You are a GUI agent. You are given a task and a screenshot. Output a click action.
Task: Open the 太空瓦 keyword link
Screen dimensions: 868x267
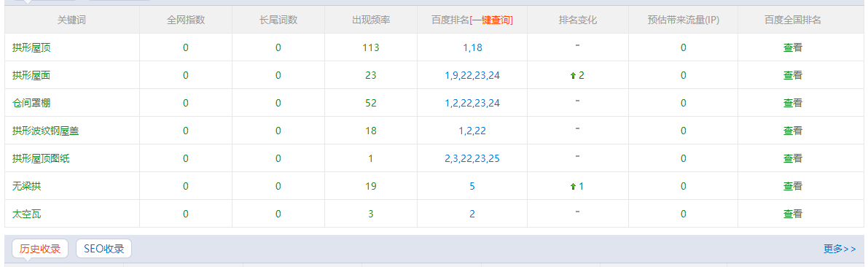tap(26, 214)
